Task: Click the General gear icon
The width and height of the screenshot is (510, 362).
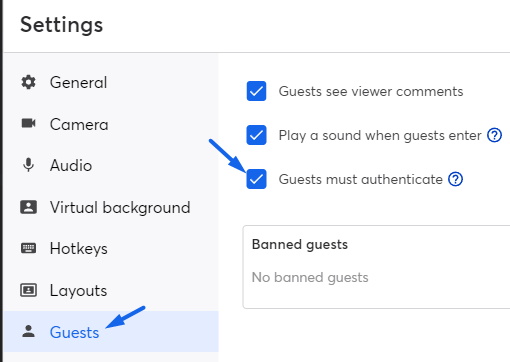Action: (28, 82)
